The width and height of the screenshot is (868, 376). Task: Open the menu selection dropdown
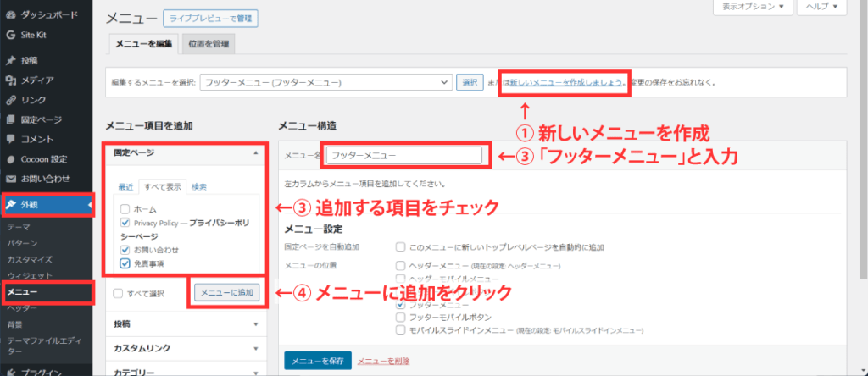325,82
